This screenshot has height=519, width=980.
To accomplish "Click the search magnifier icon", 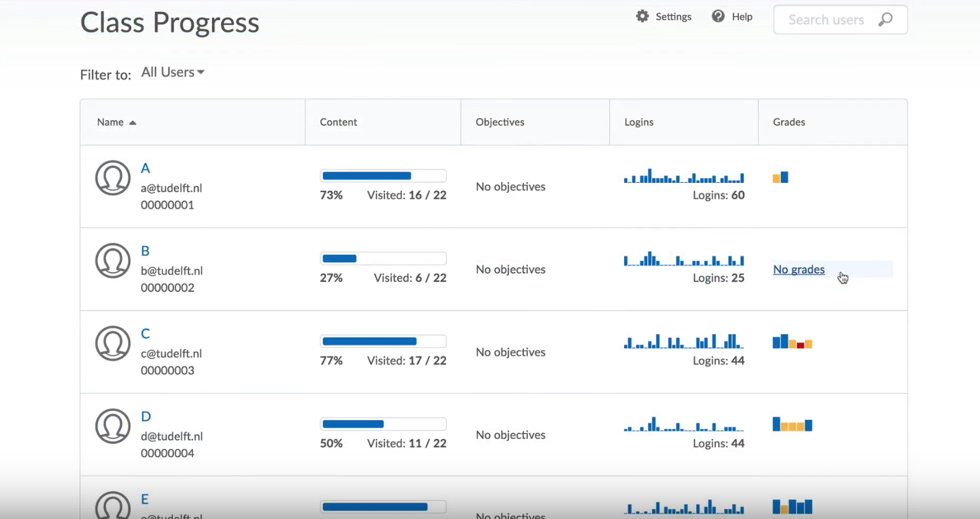I will 885,20.
